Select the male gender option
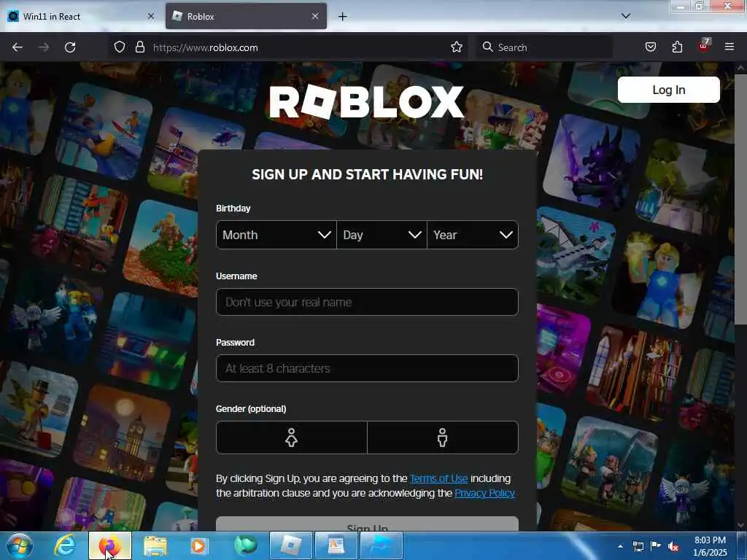This screenshot has height=560, width=747. coord(443,437)
